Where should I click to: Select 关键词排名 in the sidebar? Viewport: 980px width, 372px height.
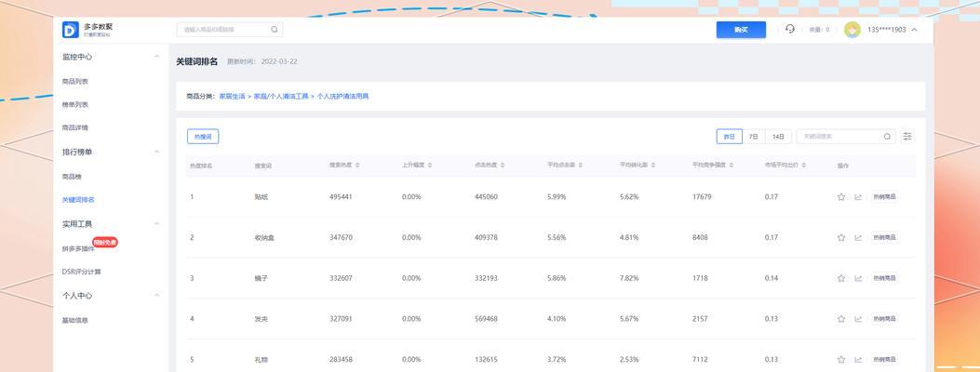78,200
